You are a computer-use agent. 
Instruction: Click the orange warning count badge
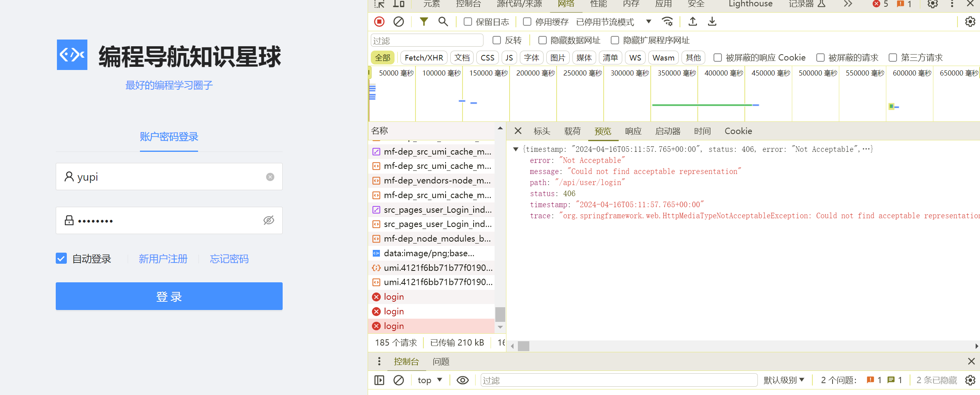tap(904, 4)
